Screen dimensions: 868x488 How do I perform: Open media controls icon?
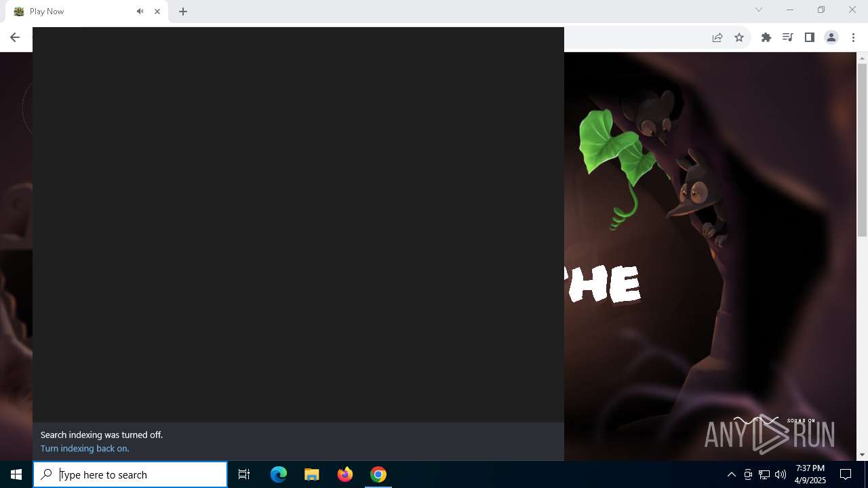click(787, 37)
